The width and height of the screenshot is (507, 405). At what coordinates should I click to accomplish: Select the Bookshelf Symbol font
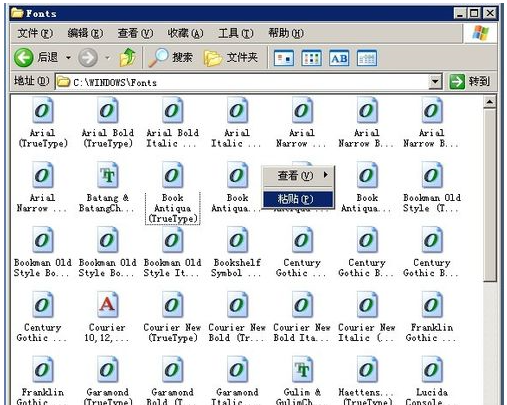pos(237,252)
